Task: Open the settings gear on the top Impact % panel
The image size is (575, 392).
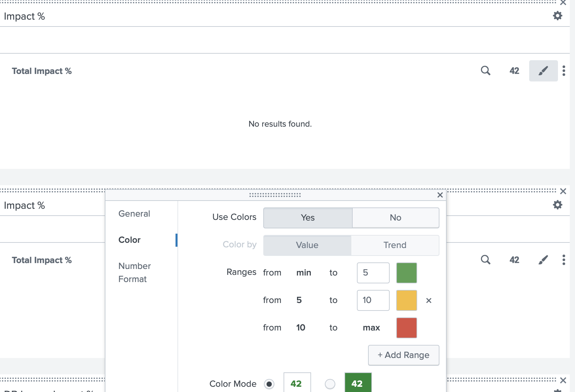Action: point(557,15)
